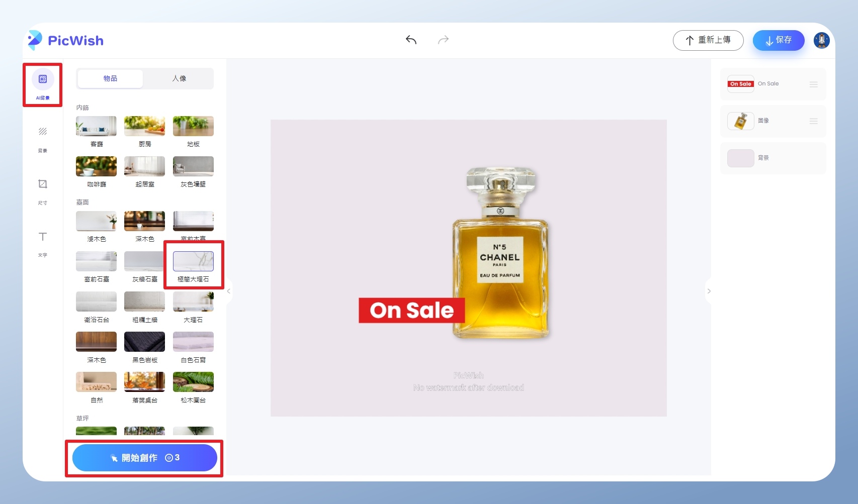Click the PicWish logo
This screenshot has height=504, width=858.
click(x=66, y=40)
